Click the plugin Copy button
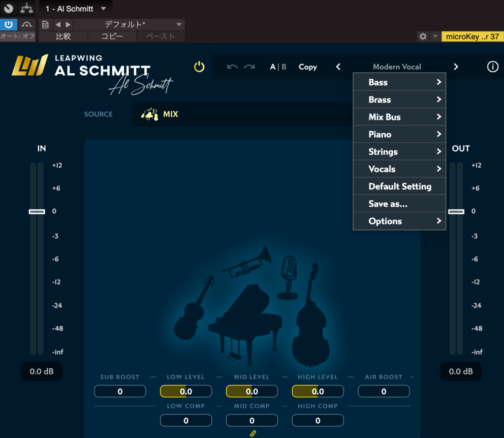This screenshot has height=438, width=504. [308, 67]
